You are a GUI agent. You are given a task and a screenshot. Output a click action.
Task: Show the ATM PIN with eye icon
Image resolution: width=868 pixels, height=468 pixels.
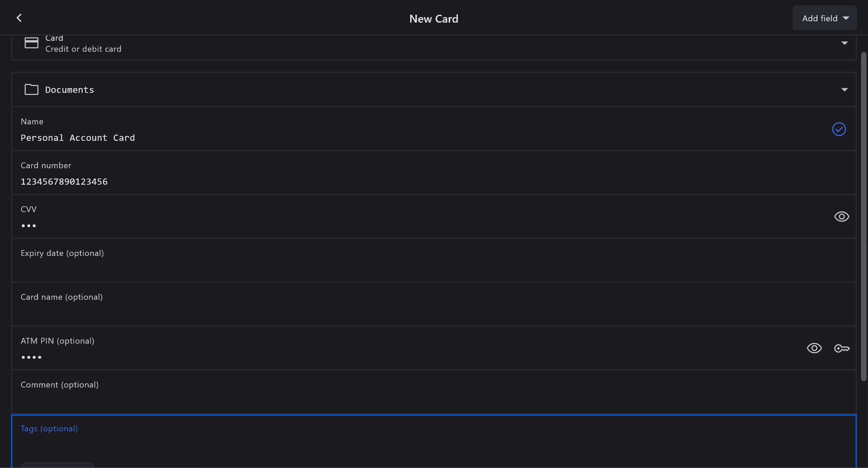(x=814, y=348)
